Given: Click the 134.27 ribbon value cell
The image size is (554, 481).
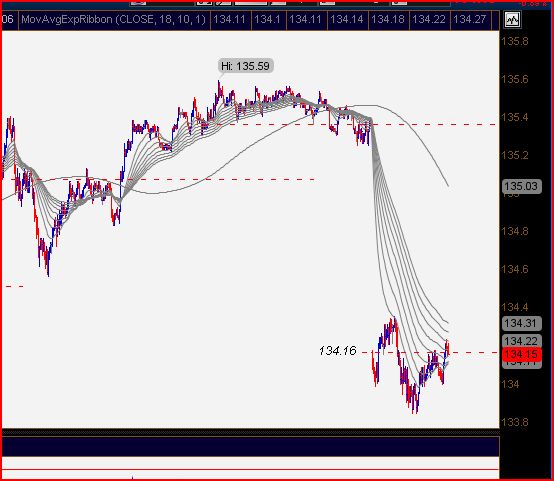Looking at the screenshot, I should click(x=470, y=19).
